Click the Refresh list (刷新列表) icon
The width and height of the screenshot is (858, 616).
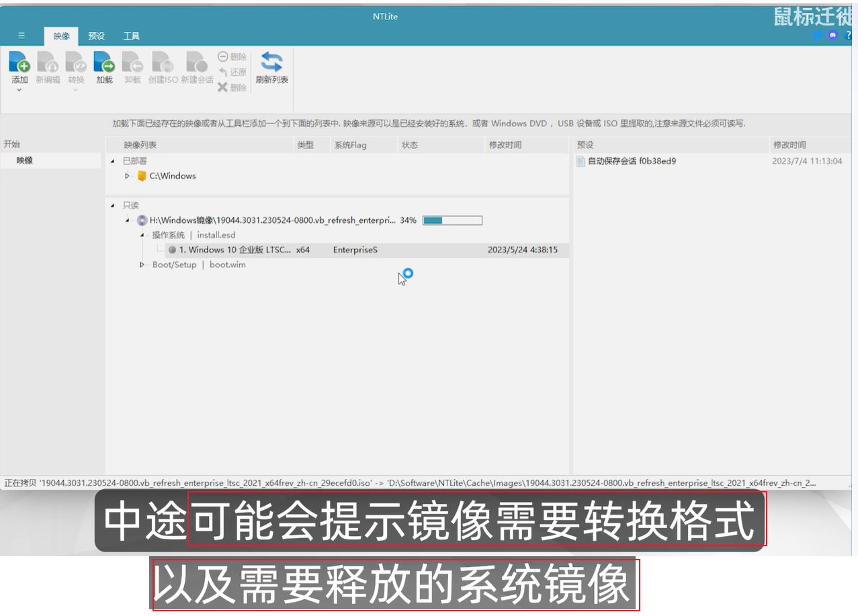pos(271,62)
